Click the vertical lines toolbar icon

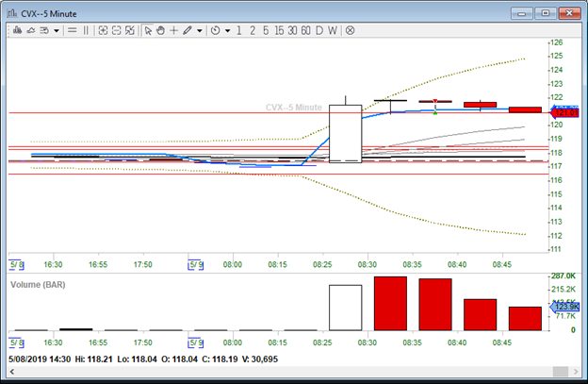click(x=86, y=30)
